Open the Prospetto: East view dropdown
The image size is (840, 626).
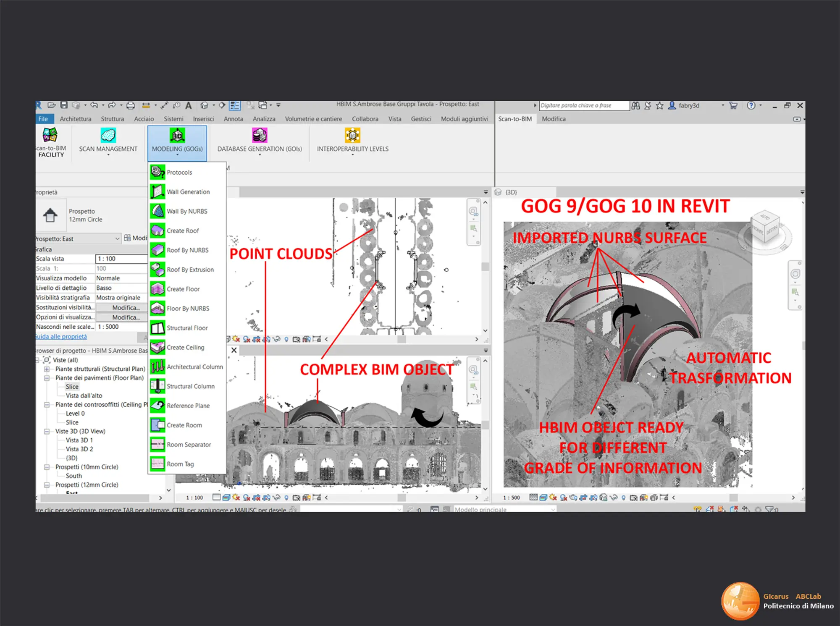[x=117, y=238]
